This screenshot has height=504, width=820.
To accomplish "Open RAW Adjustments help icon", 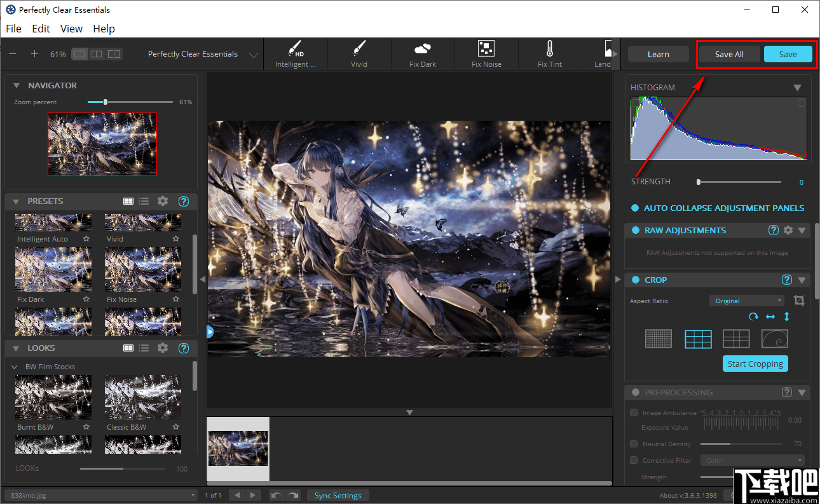I will pos(774,230).
